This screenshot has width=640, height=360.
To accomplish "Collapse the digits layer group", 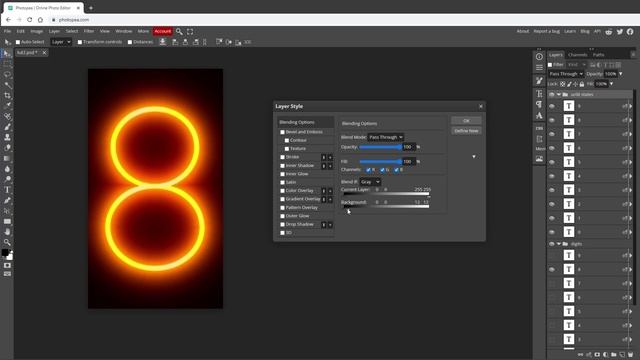I will point(558,244).
